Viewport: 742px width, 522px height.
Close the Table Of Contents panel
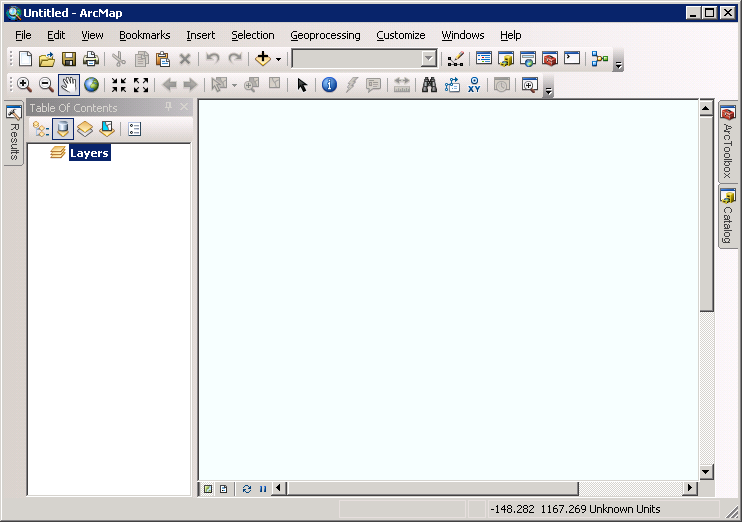pyautogui.click(x=184, y=107)
